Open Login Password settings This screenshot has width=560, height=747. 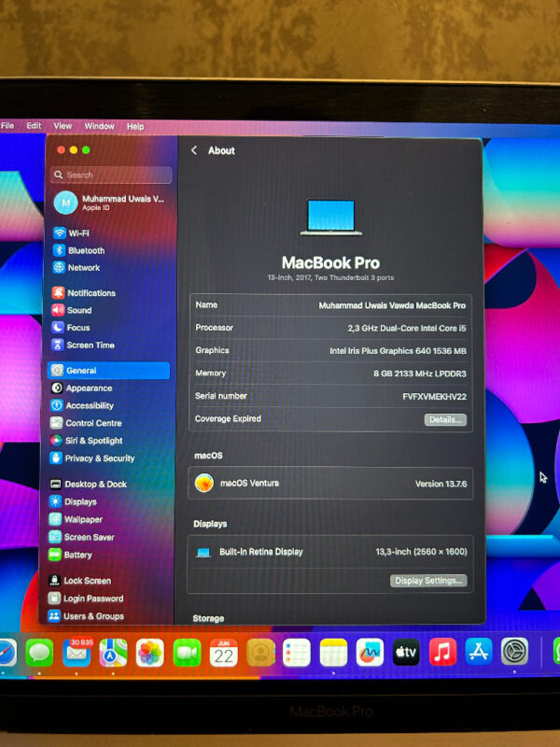[86, 599]
